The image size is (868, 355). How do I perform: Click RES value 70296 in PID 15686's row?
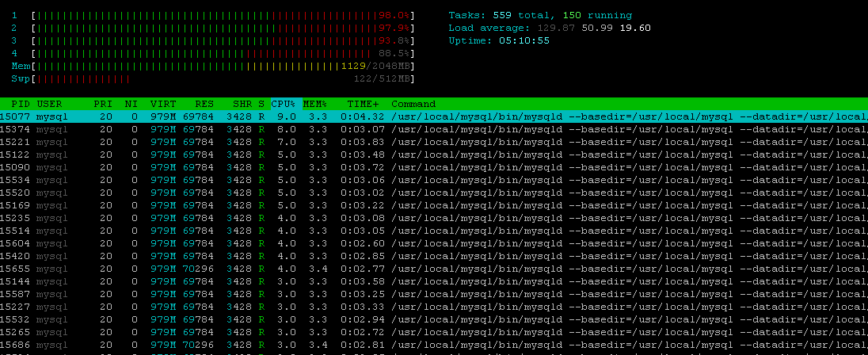[x=198, y=346]
